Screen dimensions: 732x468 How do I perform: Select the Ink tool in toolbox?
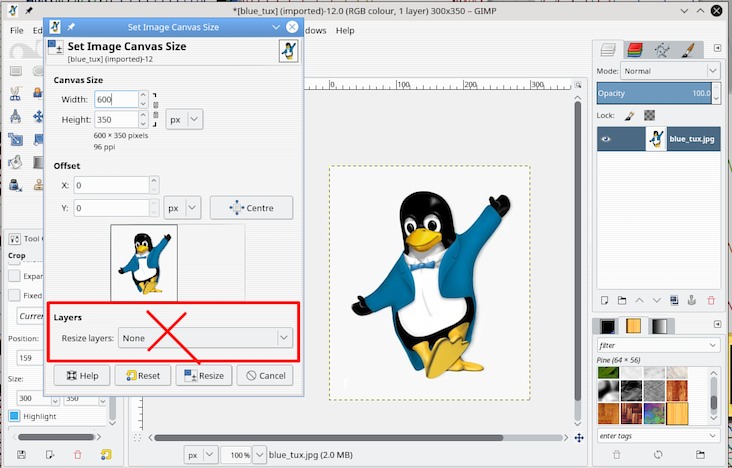click(15, 185)
